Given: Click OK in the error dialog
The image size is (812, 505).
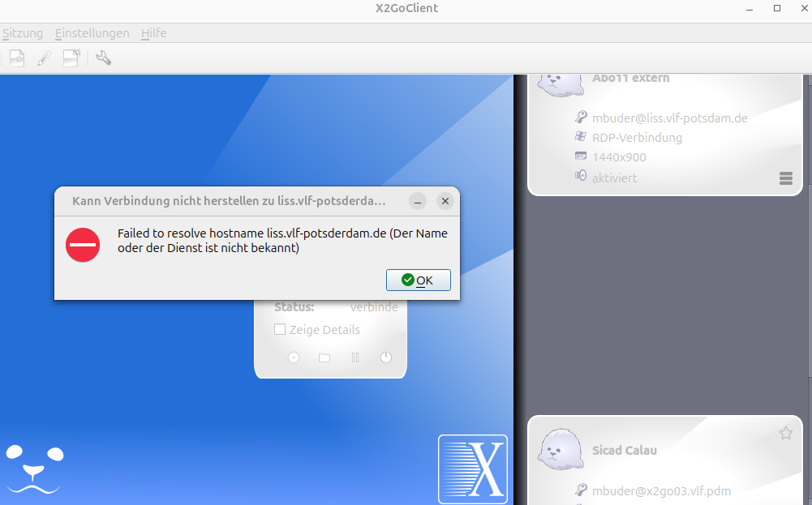Looking at the screenshot, I should tap(418, 280).
